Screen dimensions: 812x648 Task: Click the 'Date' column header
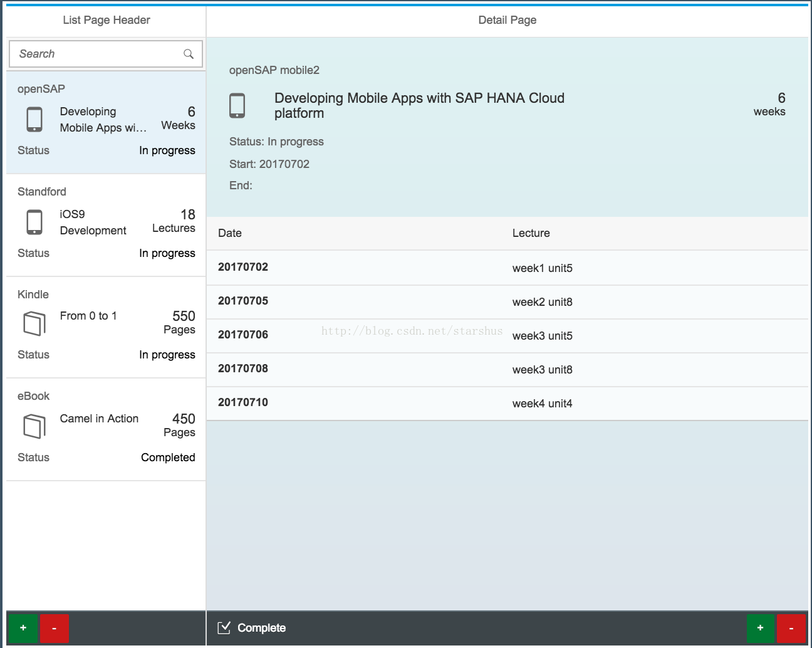pyautogui.click(x=230, y=233)
